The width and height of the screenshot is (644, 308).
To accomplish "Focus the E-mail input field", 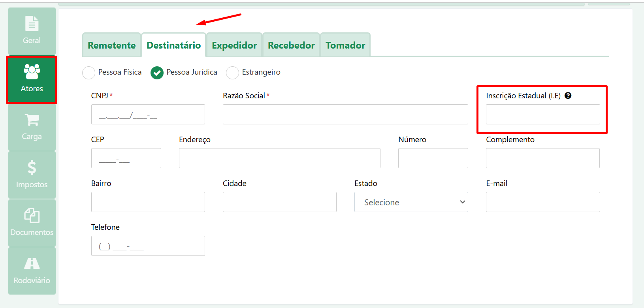I will (543, 202).
